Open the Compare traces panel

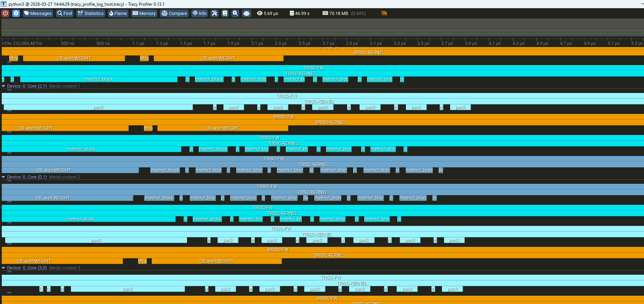pyautogui.click(x=174, y=13)
